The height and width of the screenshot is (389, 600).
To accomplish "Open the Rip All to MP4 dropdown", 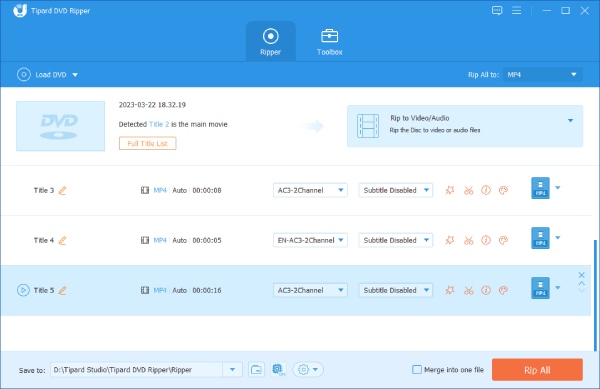I will point(542,75).
